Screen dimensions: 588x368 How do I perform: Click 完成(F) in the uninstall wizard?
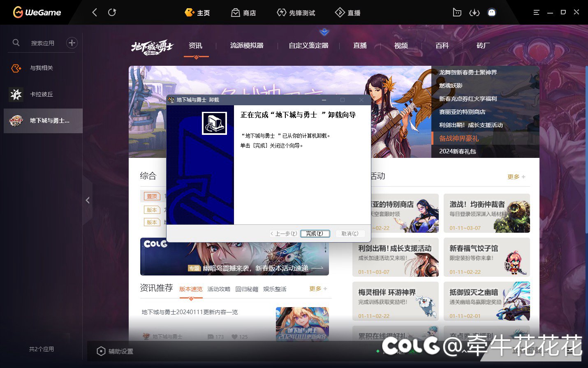[315, 234]
